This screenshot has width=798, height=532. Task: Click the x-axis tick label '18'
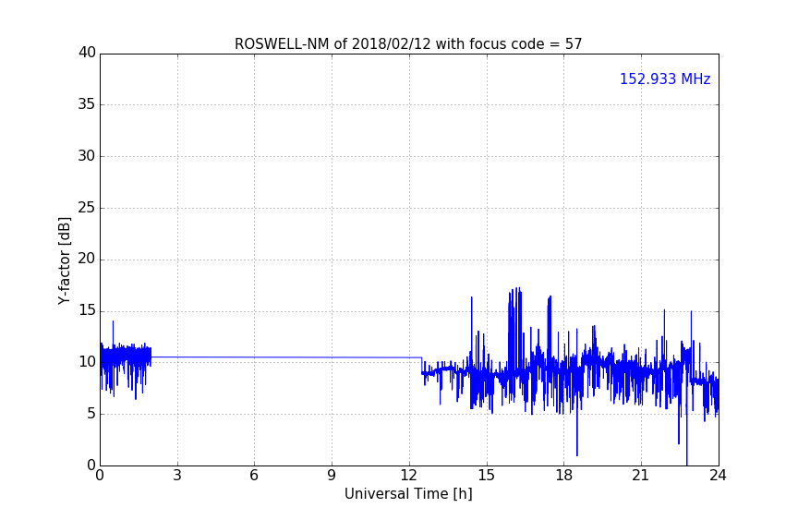pos(564,476)
